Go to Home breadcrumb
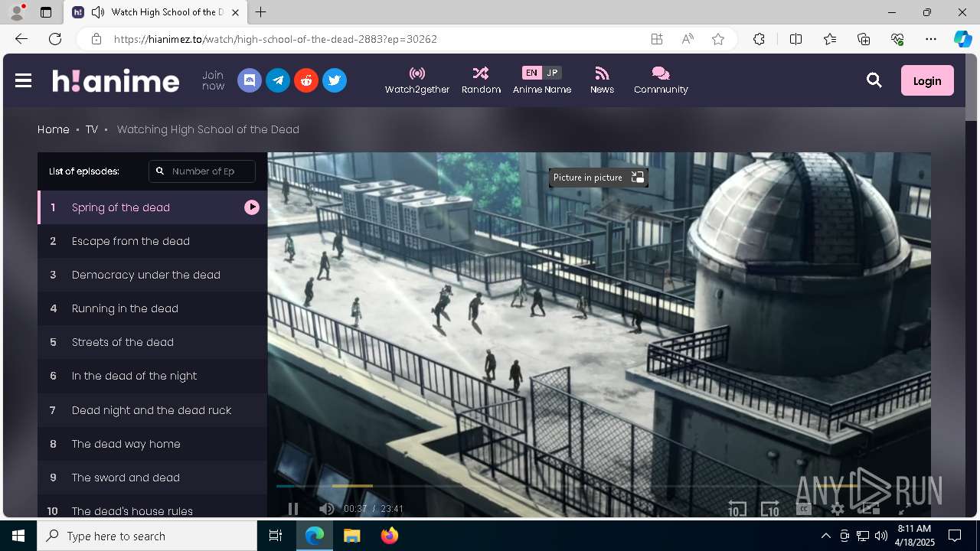This screenshot has height=551, width=980. pyautogui.click(x=54, y=129)
